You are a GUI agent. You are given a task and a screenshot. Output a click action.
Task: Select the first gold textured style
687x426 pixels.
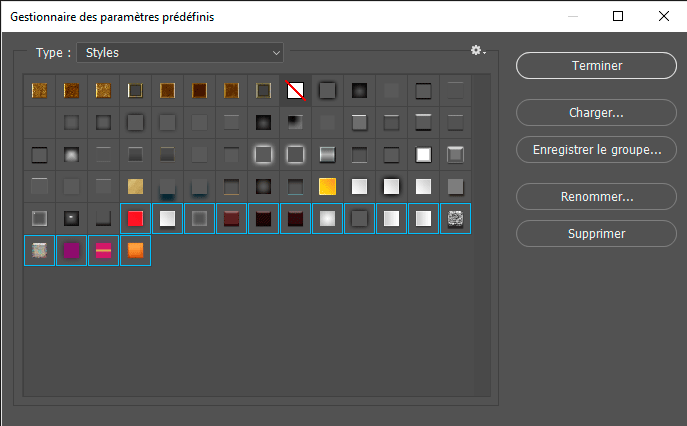(39, 91)
